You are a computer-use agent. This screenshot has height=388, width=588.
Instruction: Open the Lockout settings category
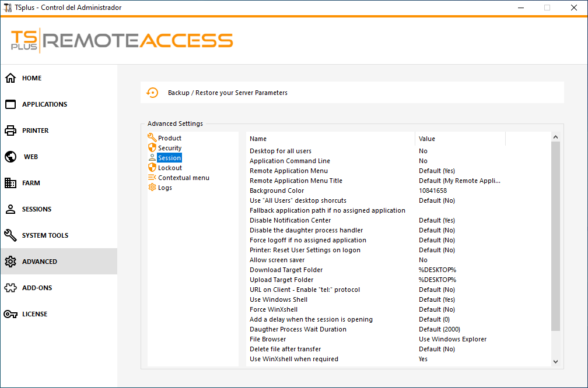(170, 168)
